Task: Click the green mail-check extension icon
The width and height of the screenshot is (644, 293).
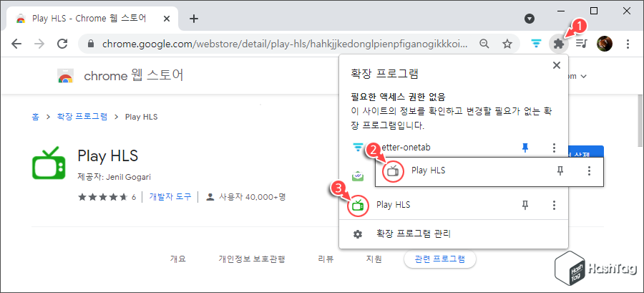Action: pos(358,176)
